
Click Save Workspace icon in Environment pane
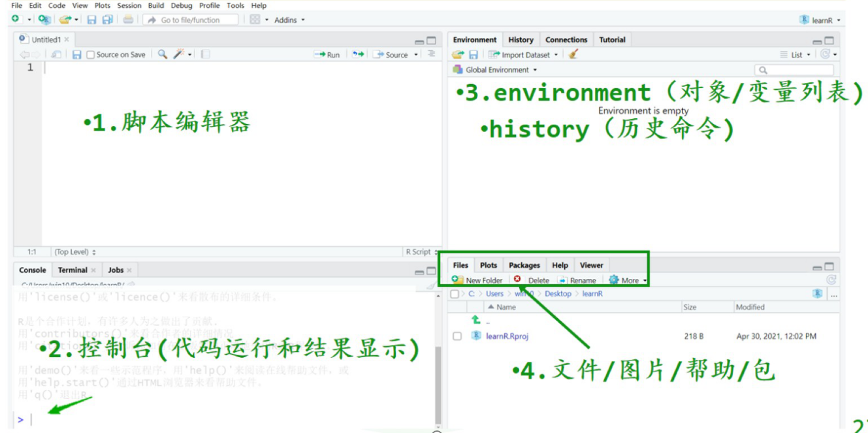point(474,55)
